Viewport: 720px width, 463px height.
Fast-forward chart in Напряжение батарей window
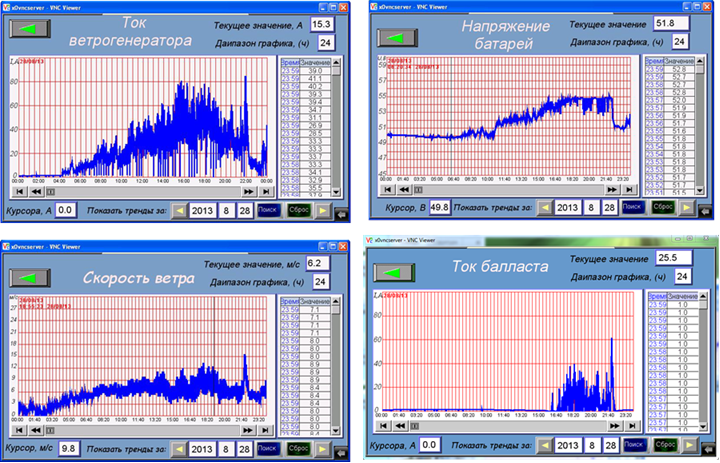(612, 189)
